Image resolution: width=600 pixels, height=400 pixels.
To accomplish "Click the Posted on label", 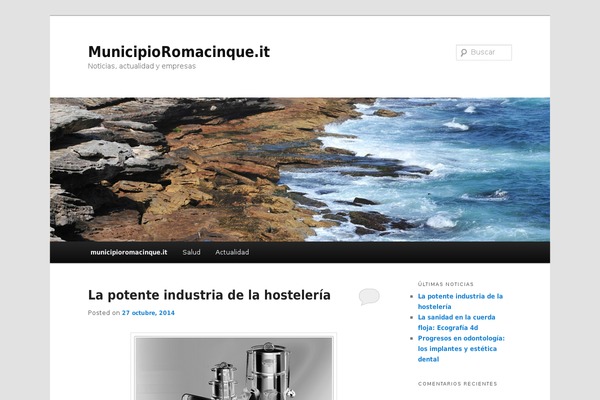I will 104,313.
